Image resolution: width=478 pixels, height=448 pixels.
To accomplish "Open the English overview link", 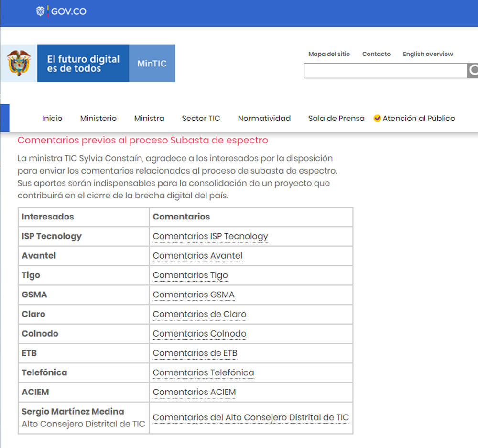I will click(x=428, y=54).
